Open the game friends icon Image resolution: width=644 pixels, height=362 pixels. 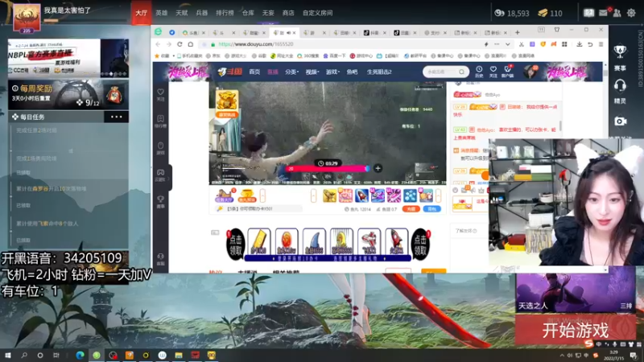pyautogui.click(x=617, y=13)
